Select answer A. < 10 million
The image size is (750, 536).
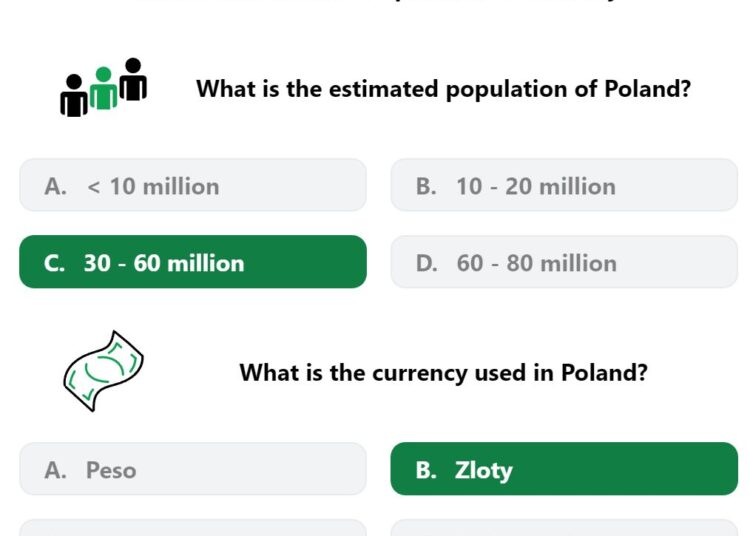193,186
